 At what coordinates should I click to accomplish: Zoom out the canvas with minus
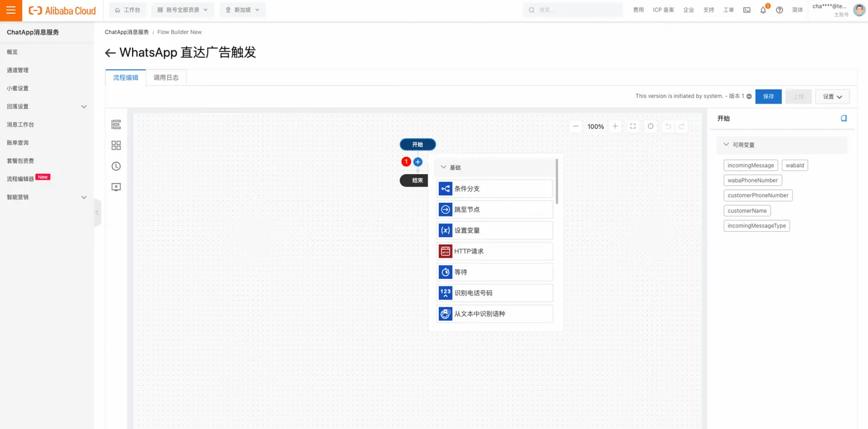(x=576, y=126)
